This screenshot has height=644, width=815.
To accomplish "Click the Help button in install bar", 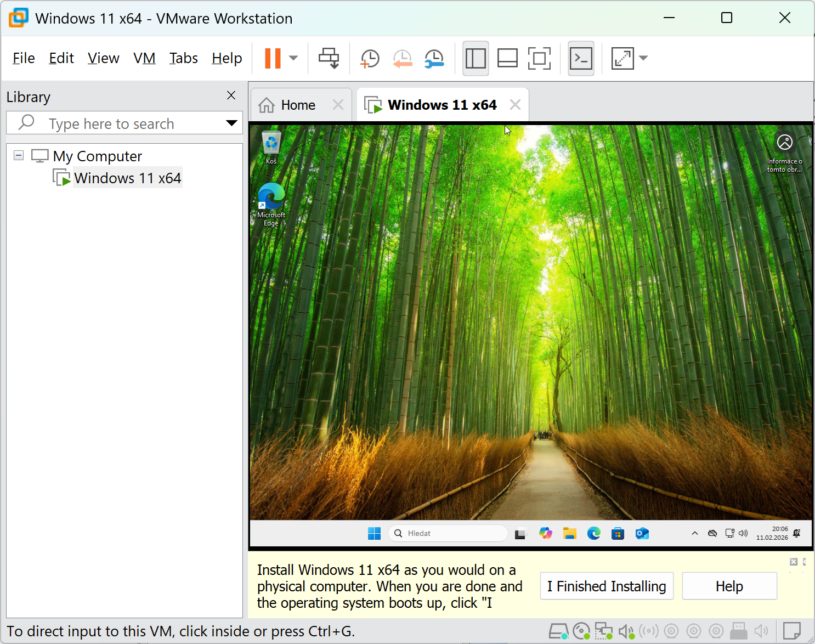I will point(729,586).
